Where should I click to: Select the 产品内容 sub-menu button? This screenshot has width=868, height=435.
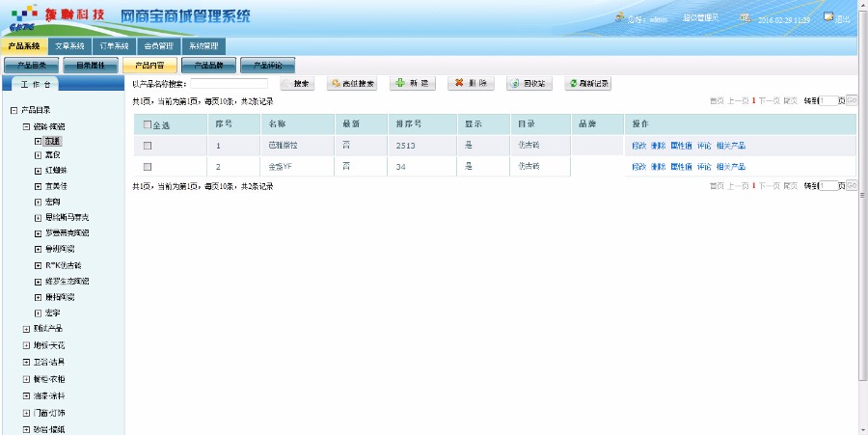pyautogui.click(x=149, y=66)
